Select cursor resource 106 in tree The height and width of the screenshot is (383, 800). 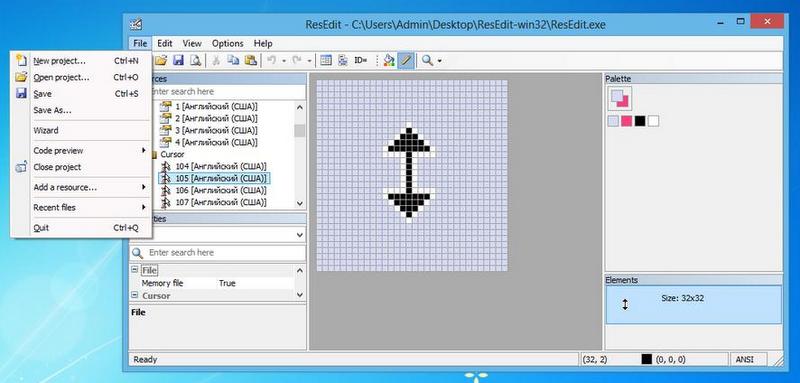[x=221, y=190]
